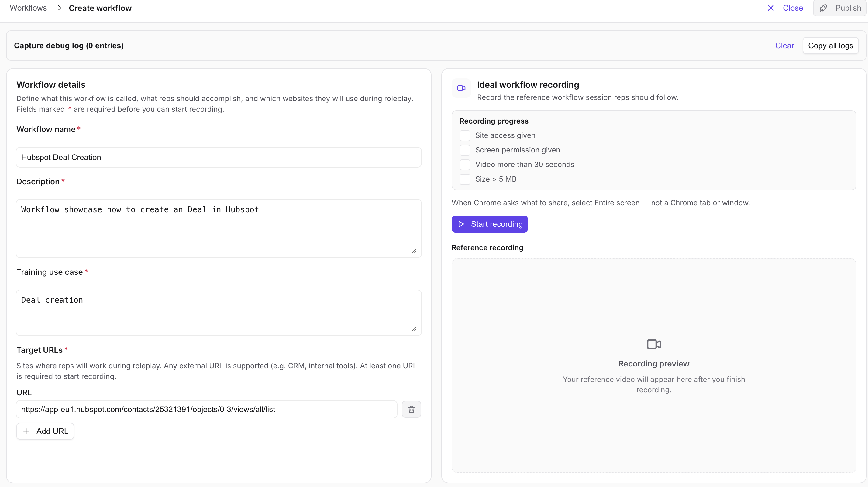The image size is (868, 487).
Task: Focus the Training use case textarea
Action: pos(219,313)
